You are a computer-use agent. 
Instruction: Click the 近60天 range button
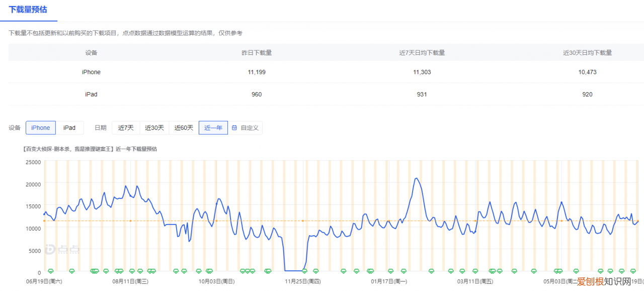coord(184,127)
